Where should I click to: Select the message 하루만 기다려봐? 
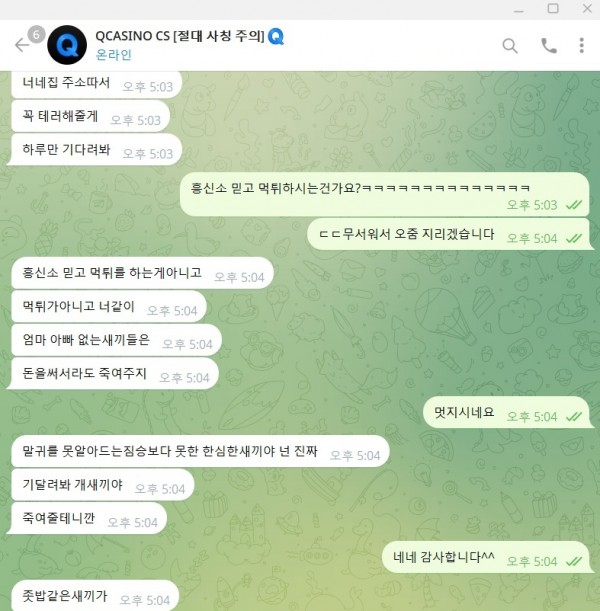pyautogui.click(x=97, y=150)
